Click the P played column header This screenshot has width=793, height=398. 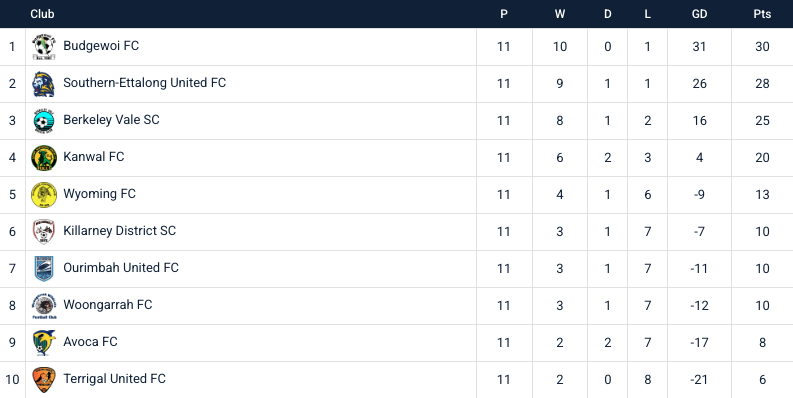(504, 14)
